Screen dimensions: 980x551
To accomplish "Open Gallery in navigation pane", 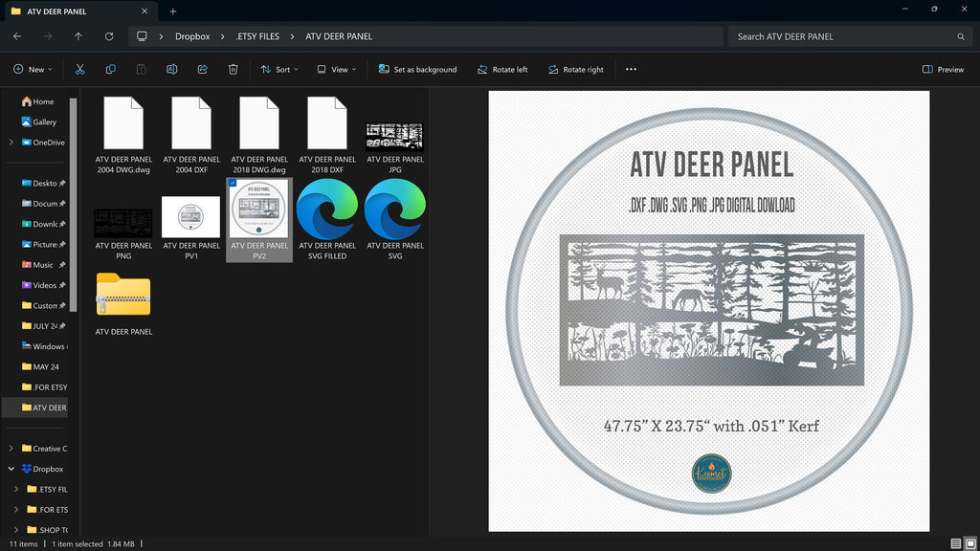I will [38, 121].
